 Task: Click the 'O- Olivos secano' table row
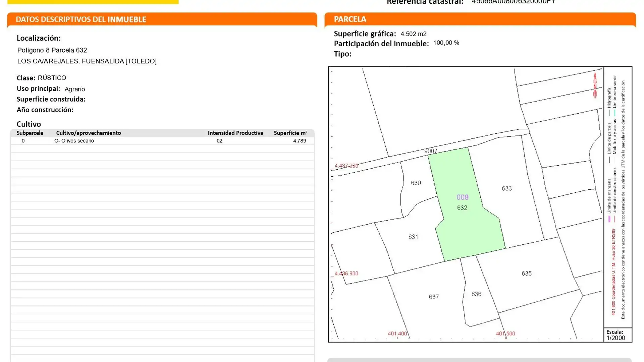[74, 141]
